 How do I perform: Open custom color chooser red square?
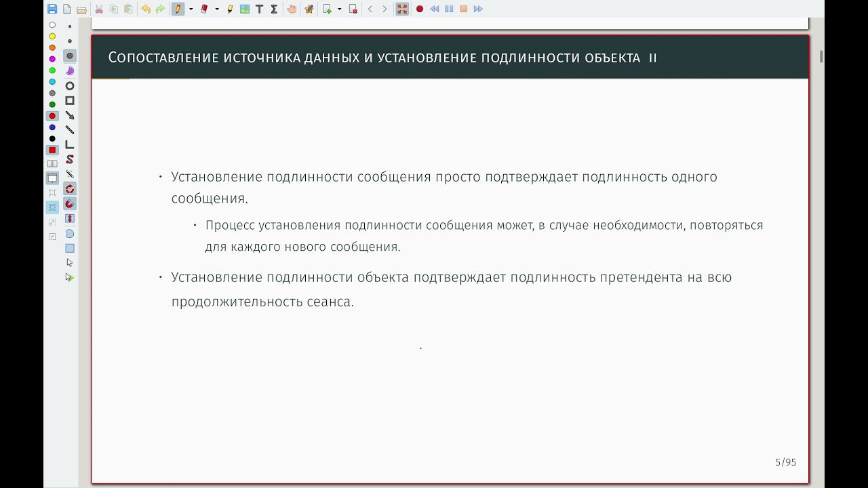52,150
